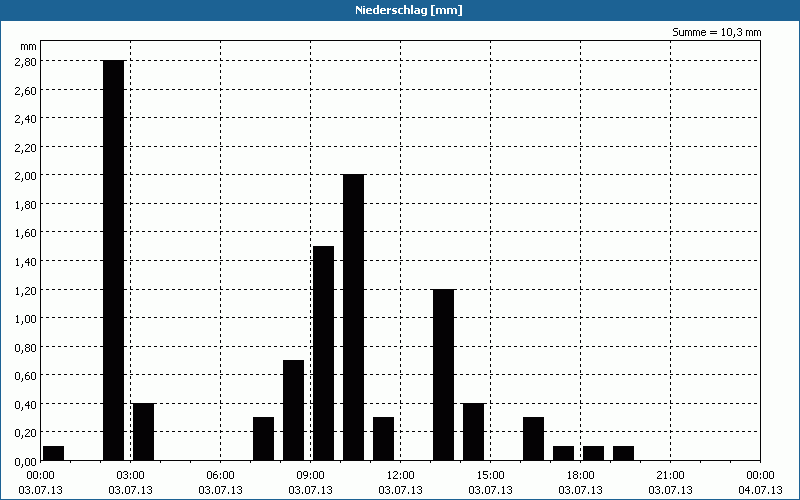The image size is (800, 500).
Task: Click the 0,30 bar just before 12:00
Action: pos(384,439)
